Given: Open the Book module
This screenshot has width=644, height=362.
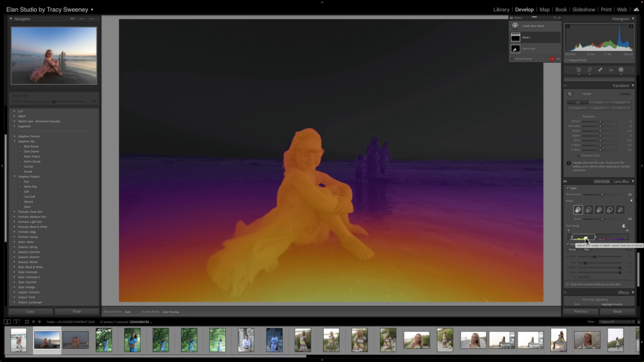Looking at the screenshot, I should (561, 9).
